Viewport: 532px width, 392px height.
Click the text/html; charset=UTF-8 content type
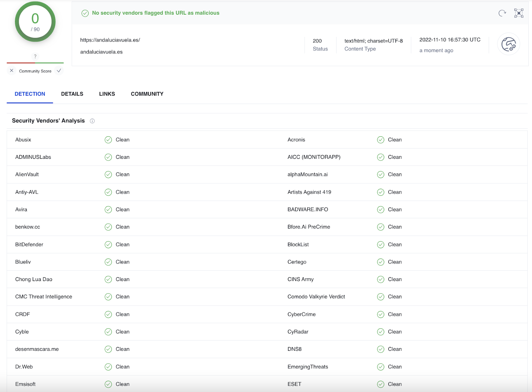click(x=373, y=41)
